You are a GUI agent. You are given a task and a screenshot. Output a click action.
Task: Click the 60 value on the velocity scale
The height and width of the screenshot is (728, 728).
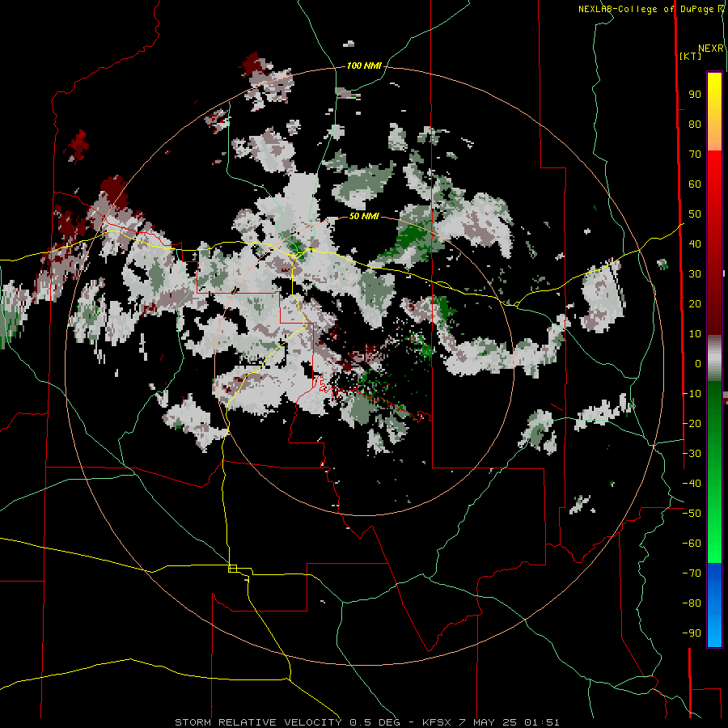coord(695,184)
